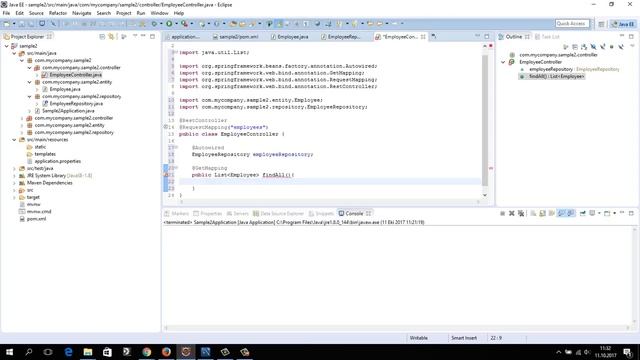
Task: Click Remove All Terminated Launches in Console
Action: pos(521,213)
